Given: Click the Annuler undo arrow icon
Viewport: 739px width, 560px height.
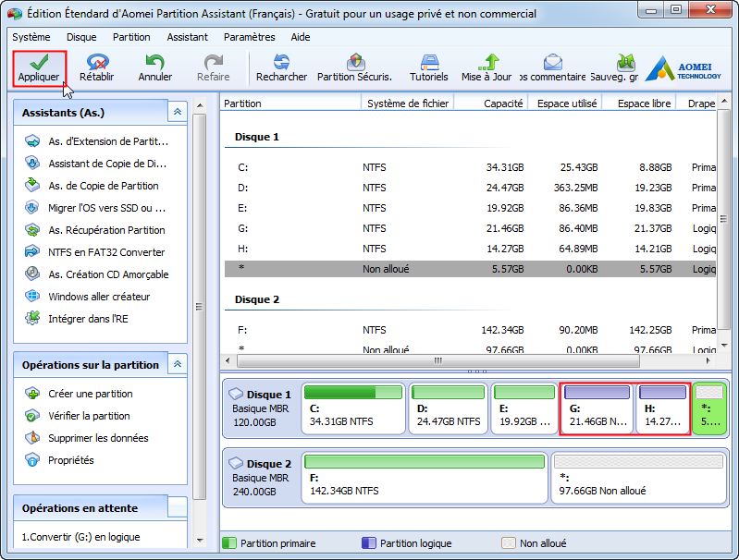Looking at the screenshot, I should (x=154, y=62).
